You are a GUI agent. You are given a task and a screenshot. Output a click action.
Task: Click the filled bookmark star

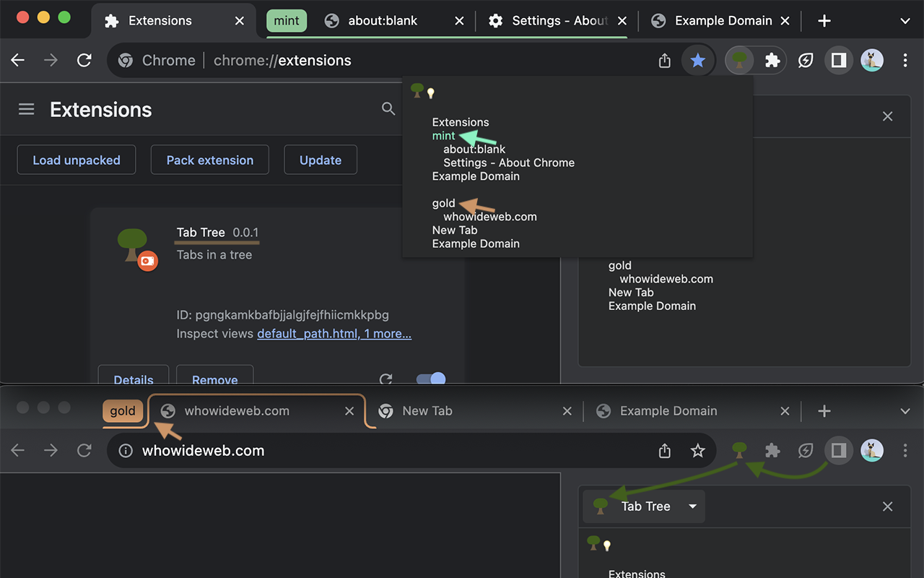point(697,60)
